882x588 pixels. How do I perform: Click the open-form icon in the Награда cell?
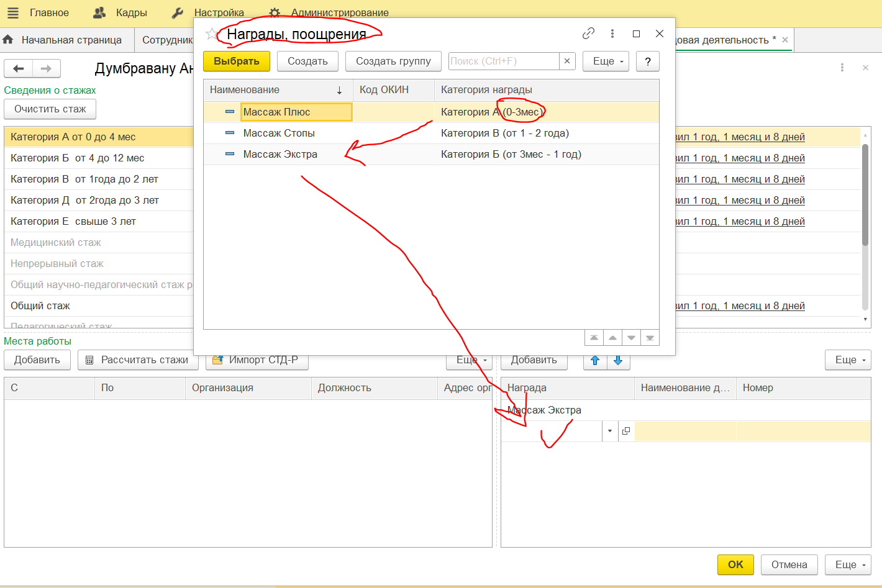pyautogui.click(x=626, y=431)
